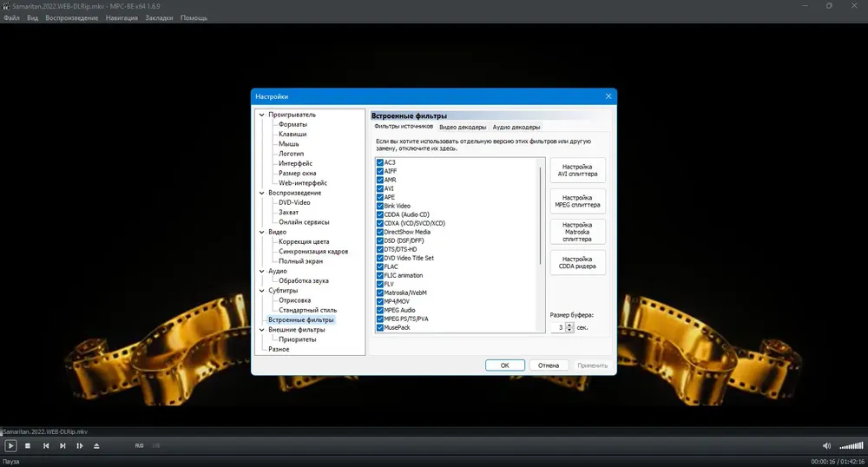The width and height of the screenshot is (868, 467).
Task: Collapse the Внешние фильтры tree node
Action: [262, 330]
